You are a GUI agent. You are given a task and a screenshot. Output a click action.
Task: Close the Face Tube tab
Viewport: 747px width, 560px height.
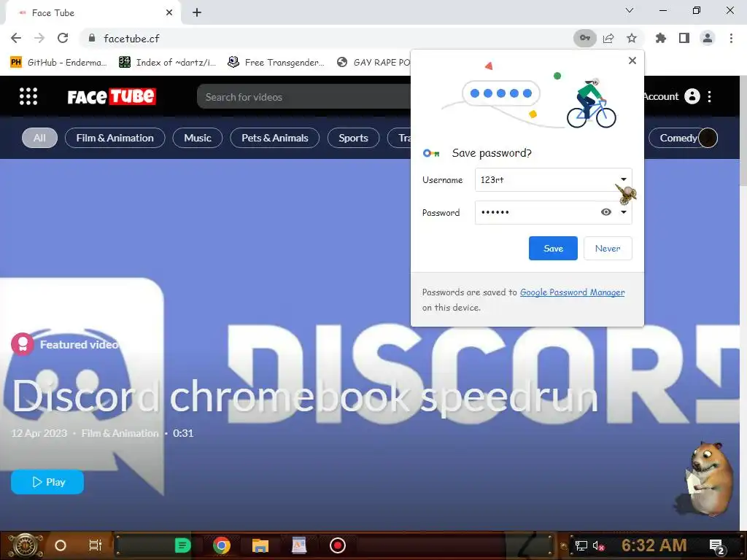(x=169, y=13)
